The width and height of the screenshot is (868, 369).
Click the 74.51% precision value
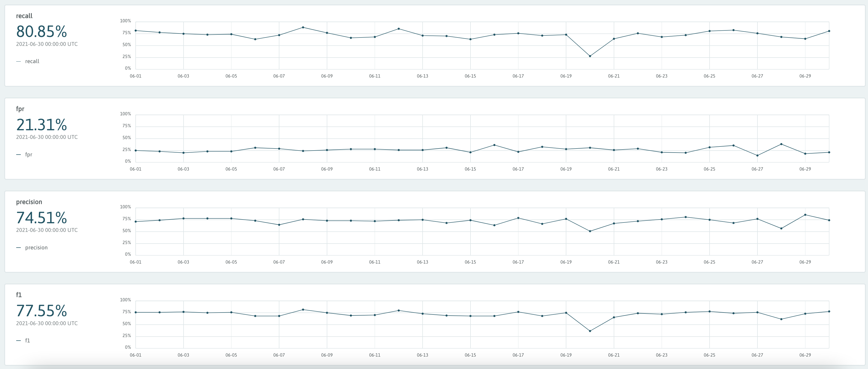tap(41, 218)
